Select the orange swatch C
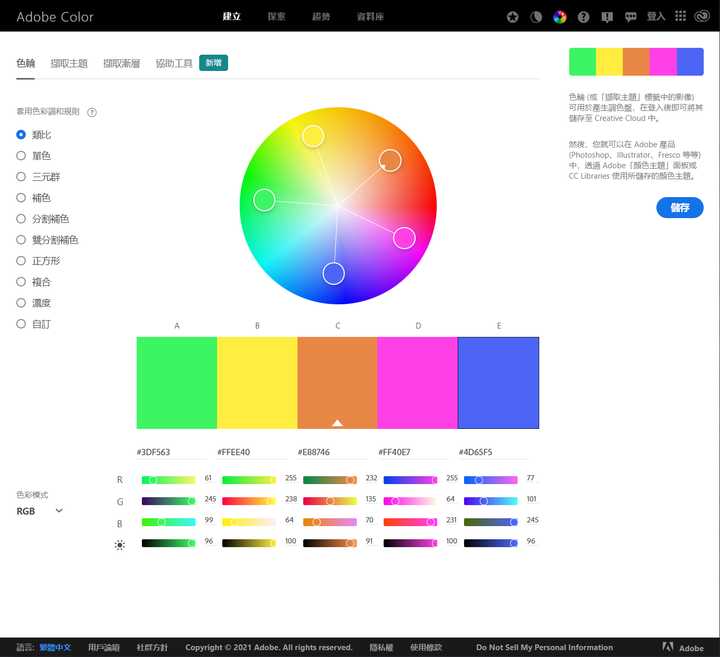Image resolution: width=720 pixels, height=657 pixels. (338, 382)
